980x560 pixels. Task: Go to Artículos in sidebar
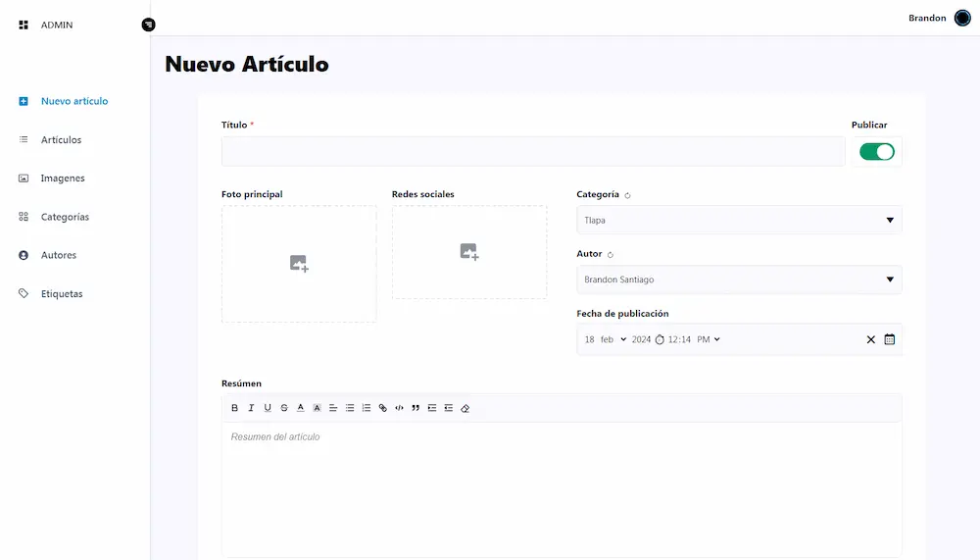point(61,140)
